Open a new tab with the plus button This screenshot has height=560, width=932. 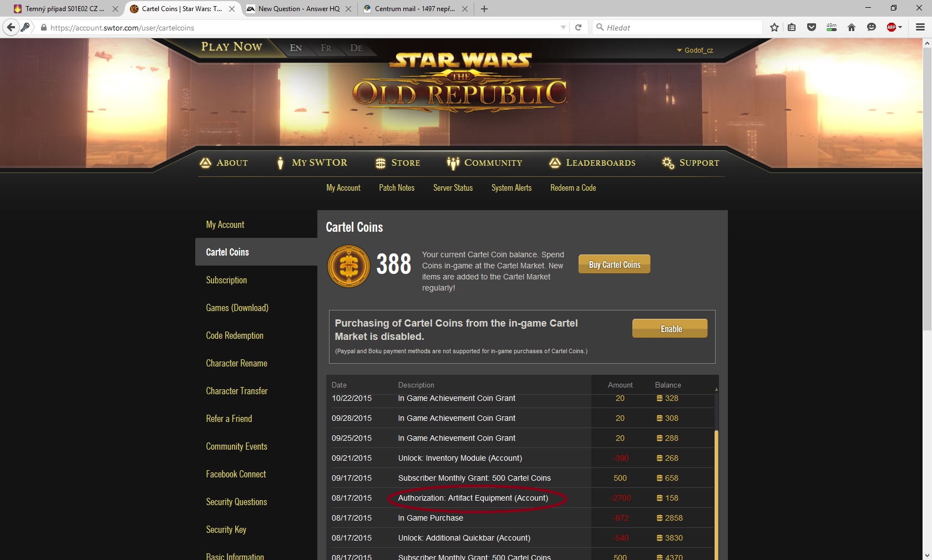point(484,9)
